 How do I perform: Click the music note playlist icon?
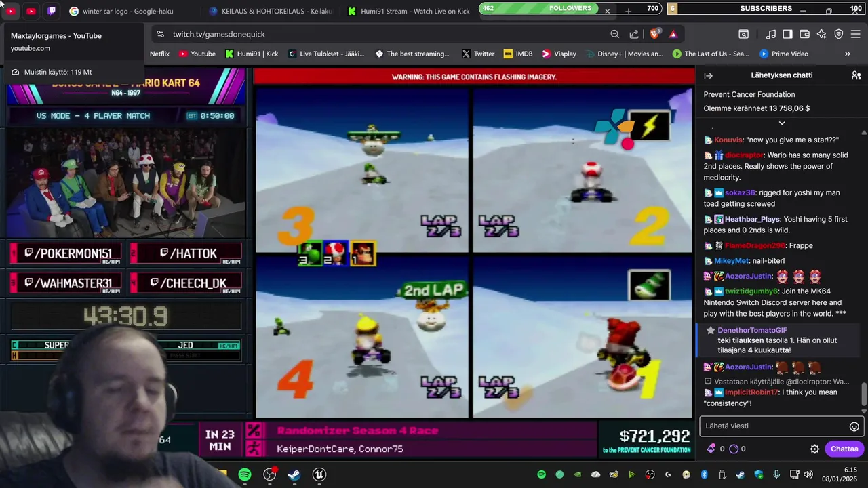(x=771, y=34)
